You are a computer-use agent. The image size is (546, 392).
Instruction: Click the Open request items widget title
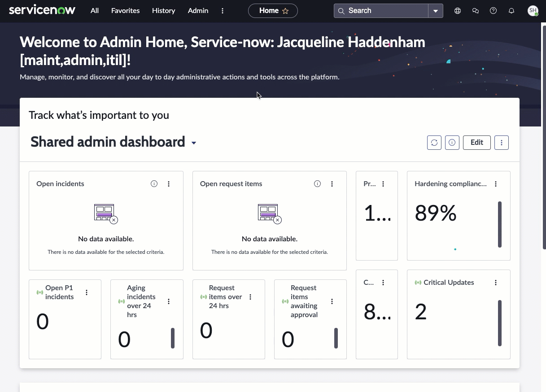click(231, 184)
